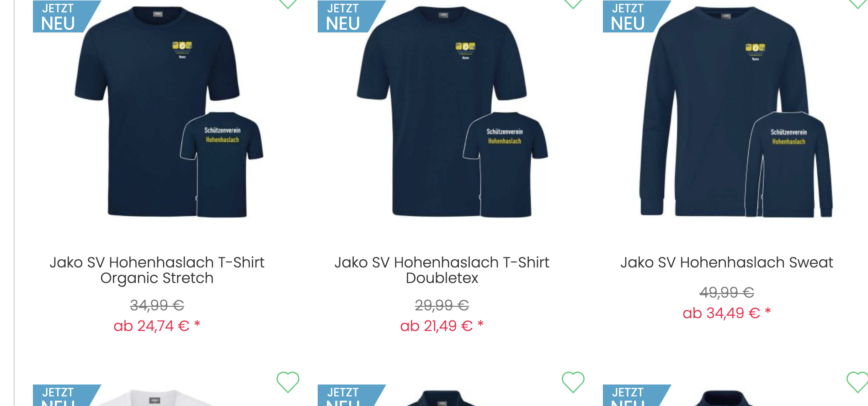Click JETZT NEU badge on white shirt
The height and width of the screenshot is (406, 868).
point(67,395)
